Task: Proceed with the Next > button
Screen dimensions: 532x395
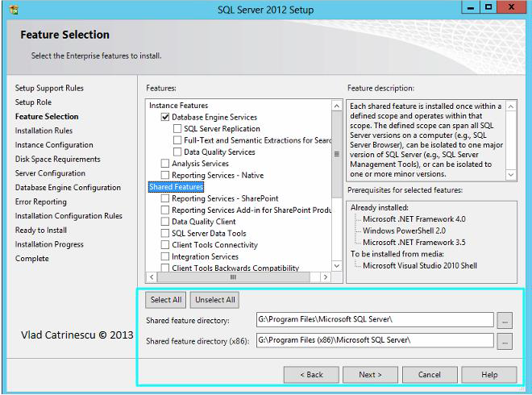Action: pos(370,375)
